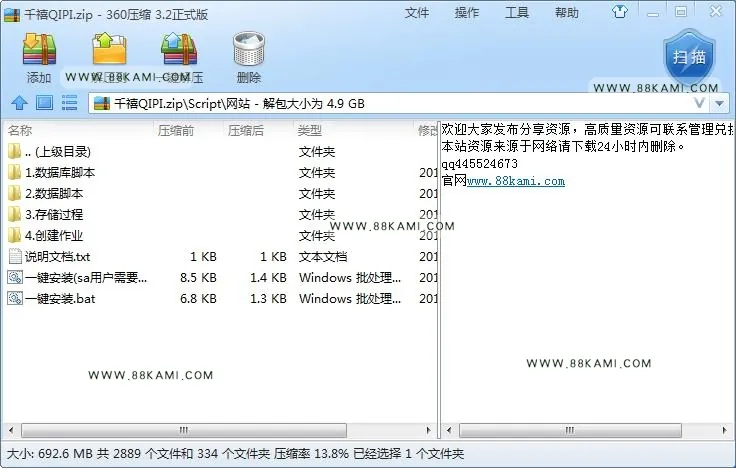Go up one level with blue arrow

(x=19, y=102)
